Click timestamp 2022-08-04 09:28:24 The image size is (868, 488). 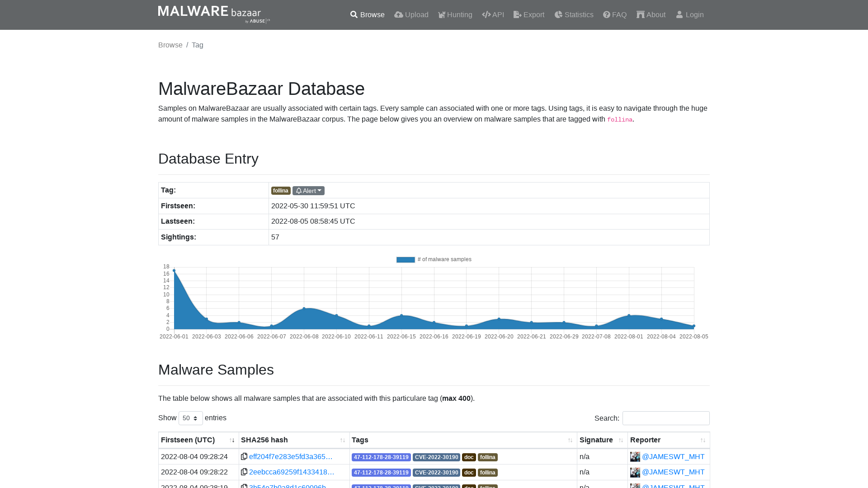(x=194, y=457)
